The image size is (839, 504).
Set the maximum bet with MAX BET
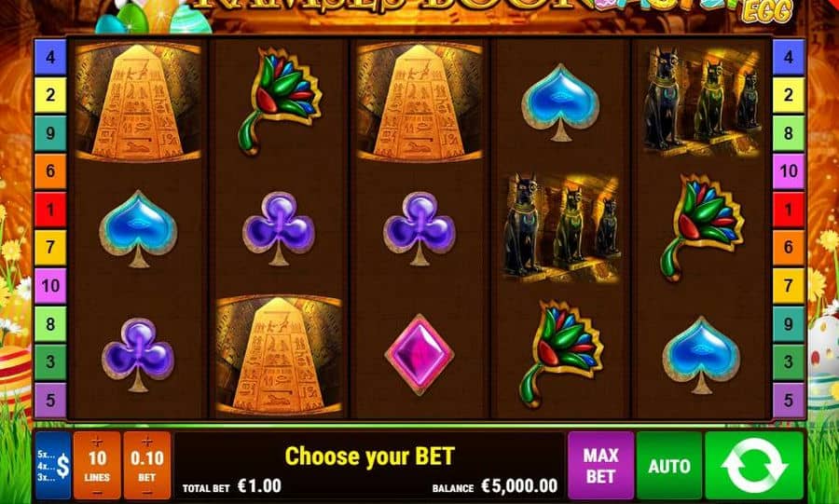click(x=600, y=465)
